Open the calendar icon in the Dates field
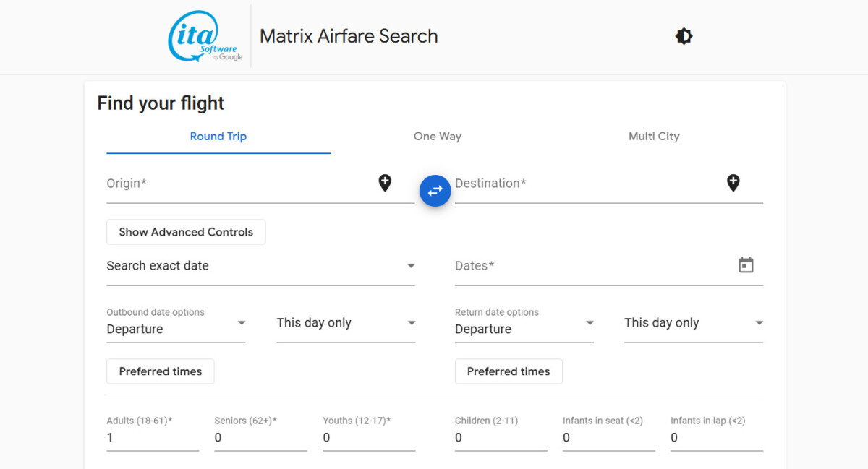 coord(746,265)
